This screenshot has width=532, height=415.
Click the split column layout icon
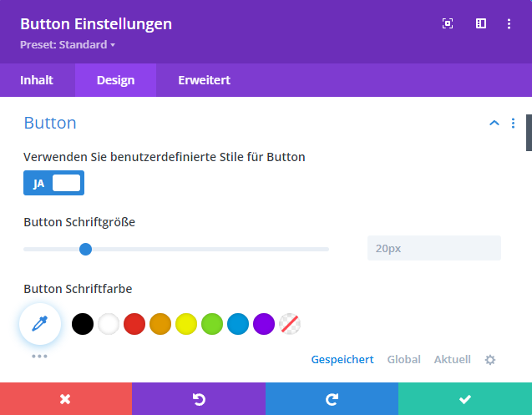pyautogui.click(x=481, y=24)
